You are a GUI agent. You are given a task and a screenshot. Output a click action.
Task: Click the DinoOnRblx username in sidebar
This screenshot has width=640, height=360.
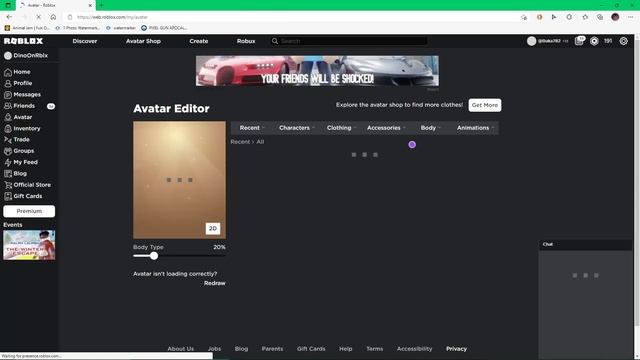(x=31, y=56)
